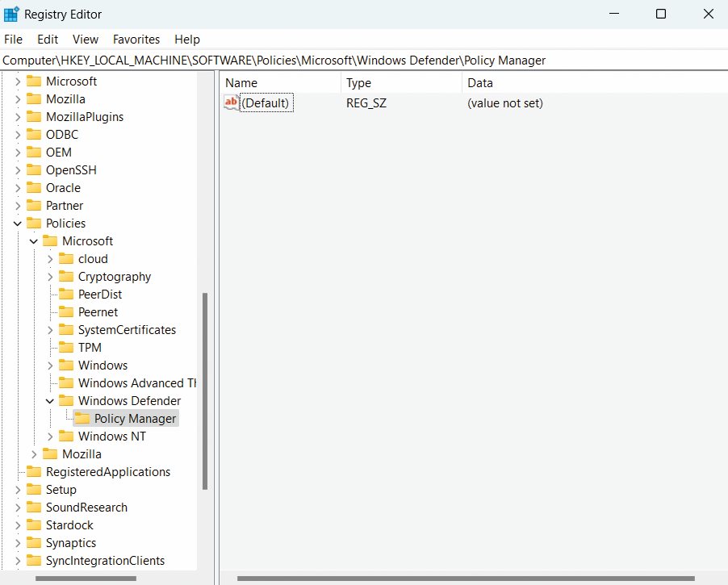Expand the Windows NT key chevron
Image resolution: width=728 pixels, height=585 pixels.
click(50, 437)
